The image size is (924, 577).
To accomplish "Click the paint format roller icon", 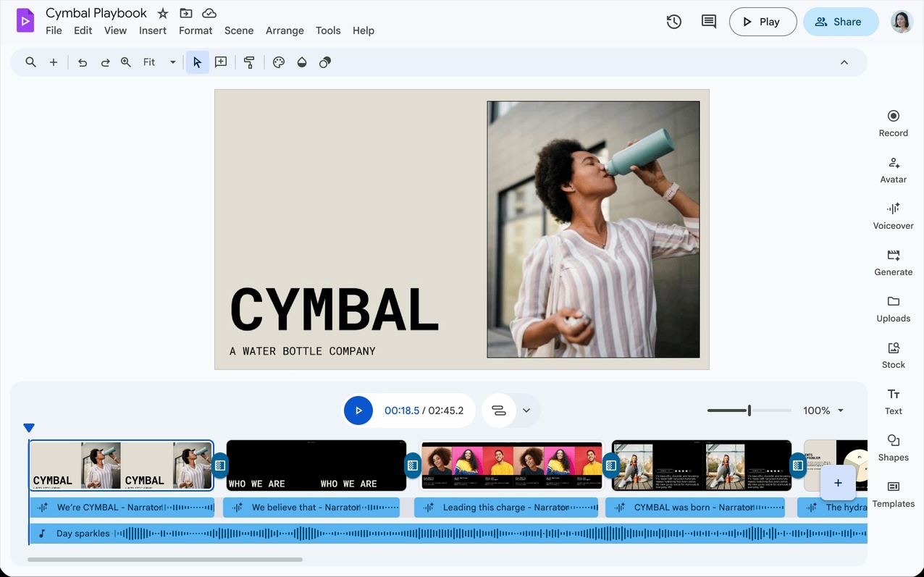I will click(x=249, y=62).
